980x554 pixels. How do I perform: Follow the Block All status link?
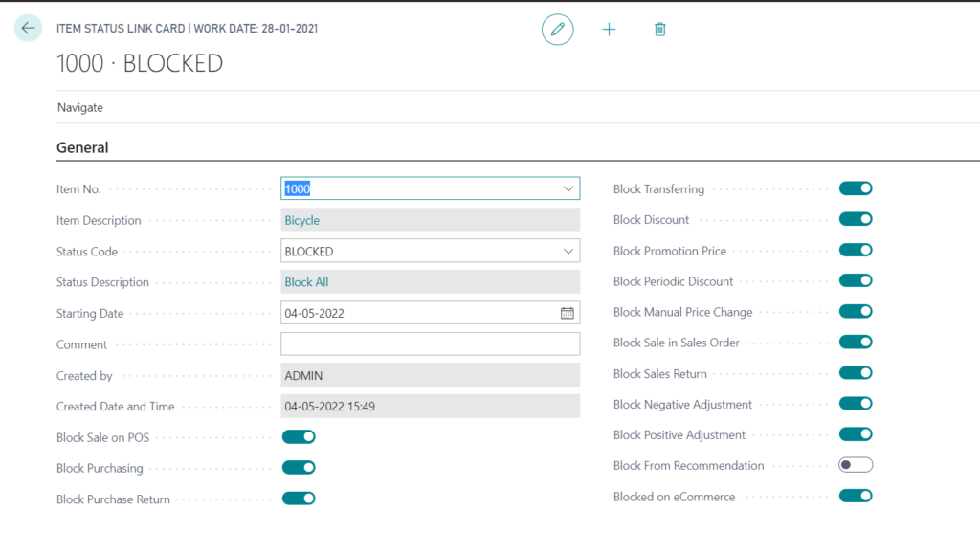coord(306,282)
